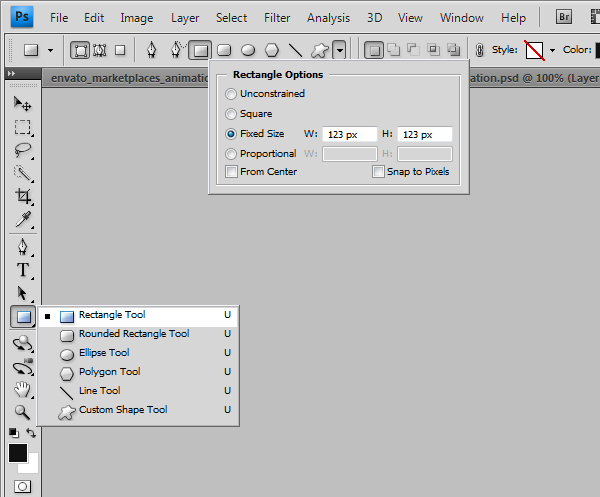The image size is (600, 497).
Task: Click the Style swatch with red slash
Action: tap(535, 50)
